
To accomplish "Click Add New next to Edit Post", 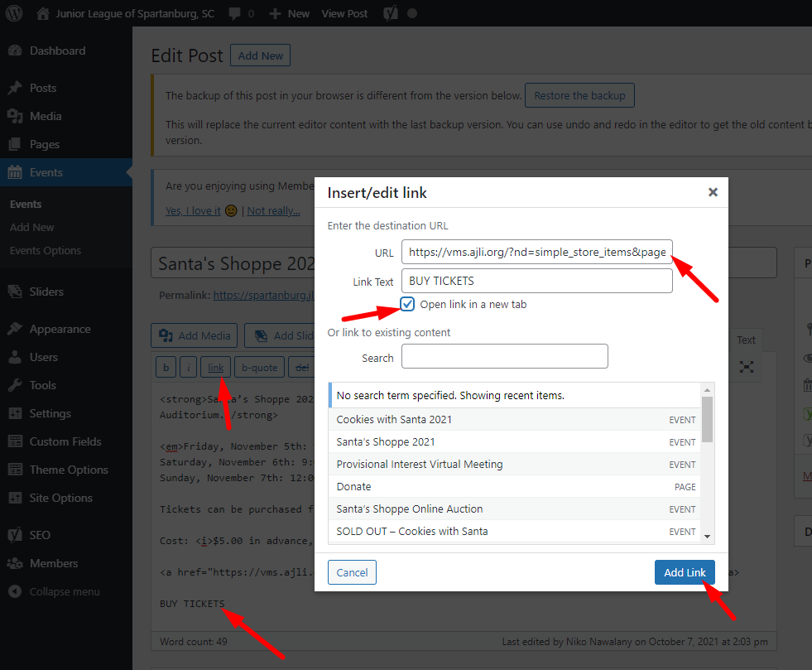I will pyautogui.click(x=261, y=55).
